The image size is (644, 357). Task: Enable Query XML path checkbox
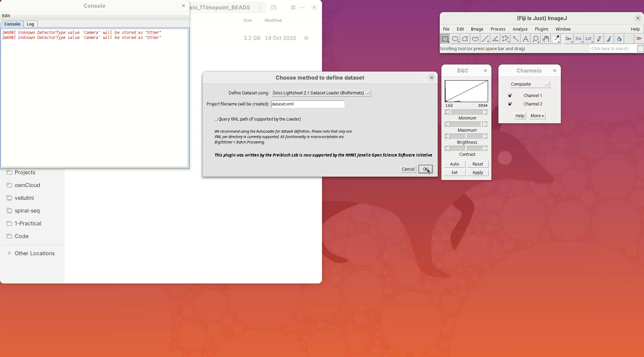point(216,119)
